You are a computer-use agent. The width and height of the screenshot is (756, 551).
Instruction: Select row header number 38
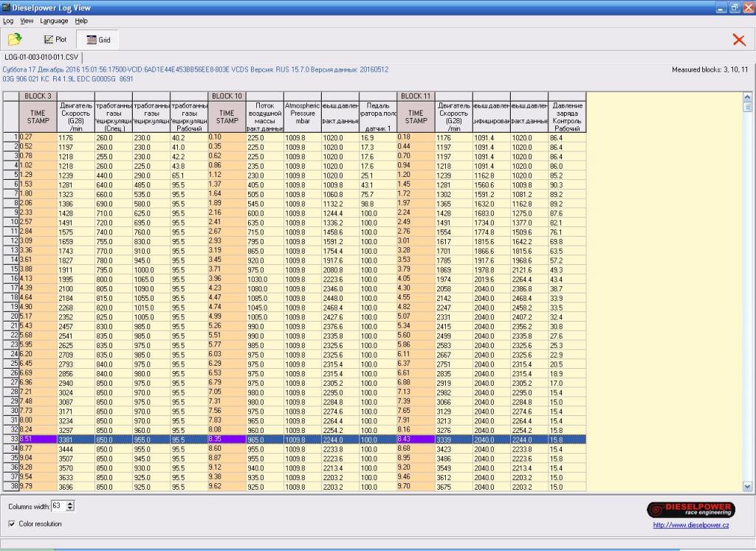pos(10,487)
